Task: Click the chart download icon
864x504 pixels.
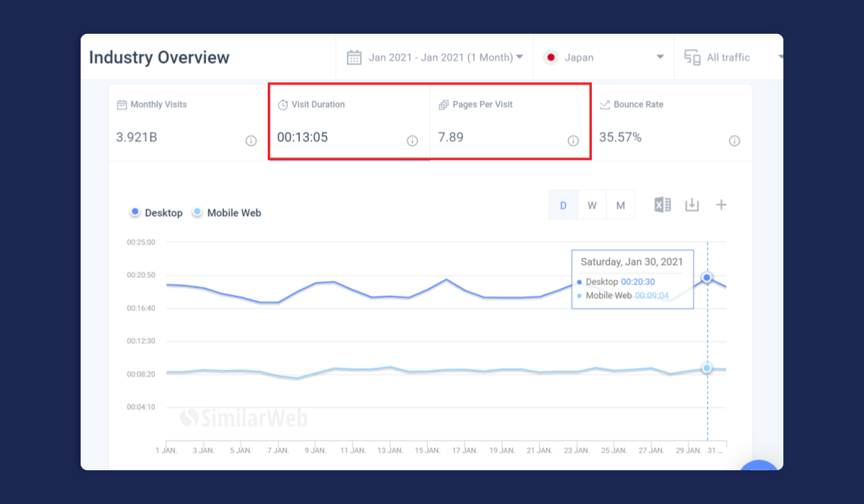Action: pyautogui.click(x=691, y=204)
